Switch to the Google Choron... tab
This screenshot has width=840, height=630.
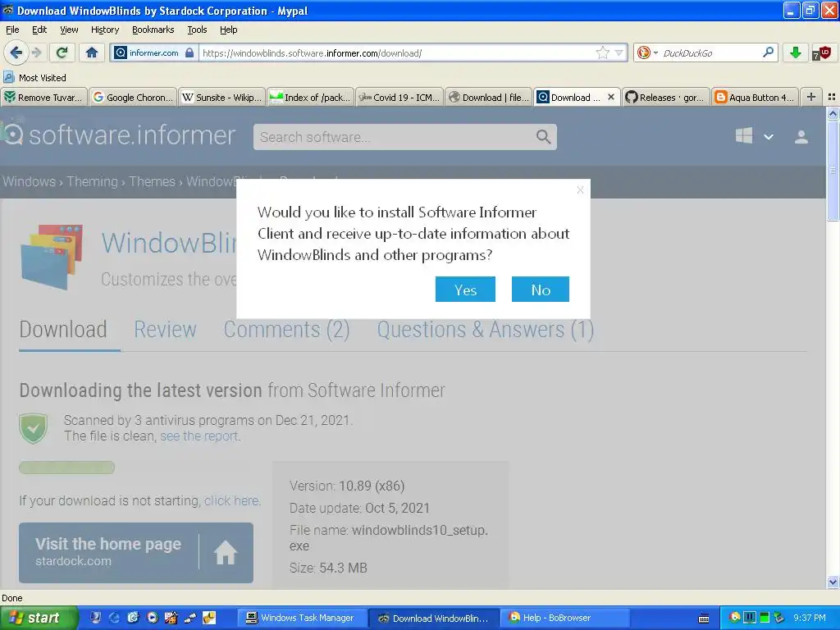click(x=133, y=97)
